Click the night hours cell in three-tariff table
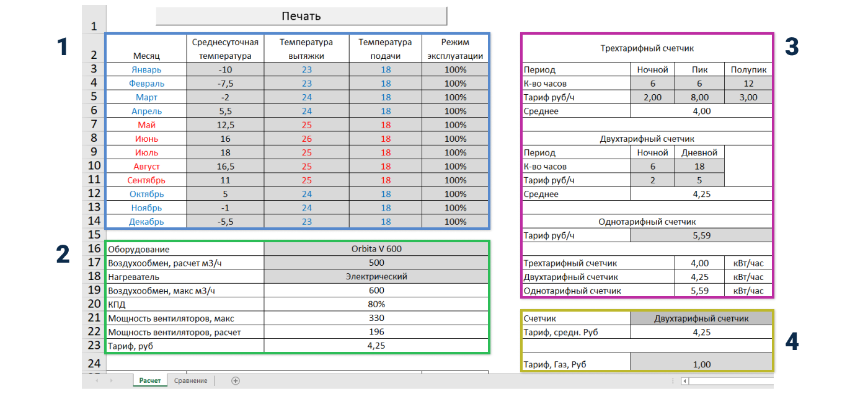This screenshot has height=394, width=868. 652,84
